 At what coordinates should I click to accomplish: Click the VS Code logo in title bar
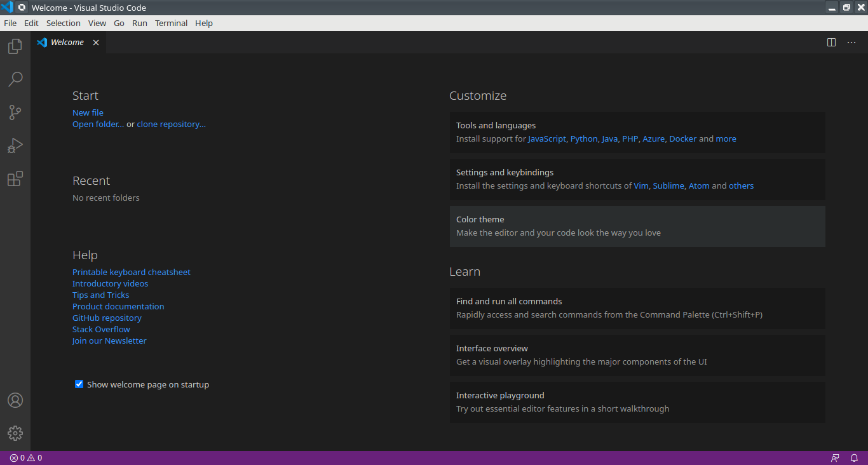coord(7,8)
